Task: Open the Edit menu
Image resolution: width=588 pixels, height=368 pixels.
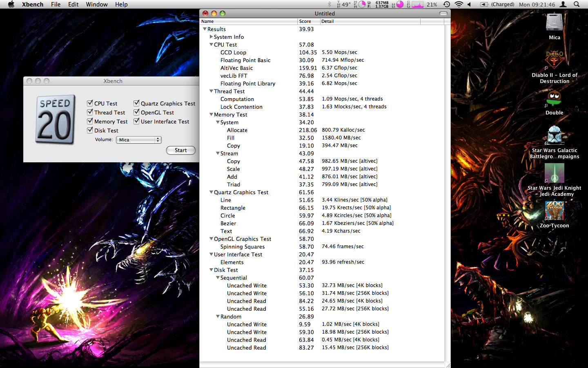Action: coord(73,4)
